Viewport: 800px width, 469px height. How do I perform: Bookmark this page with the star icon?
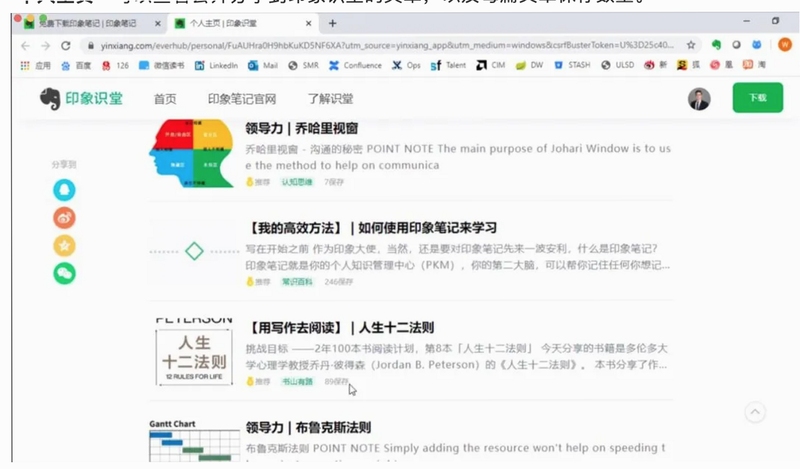[691, 45]
